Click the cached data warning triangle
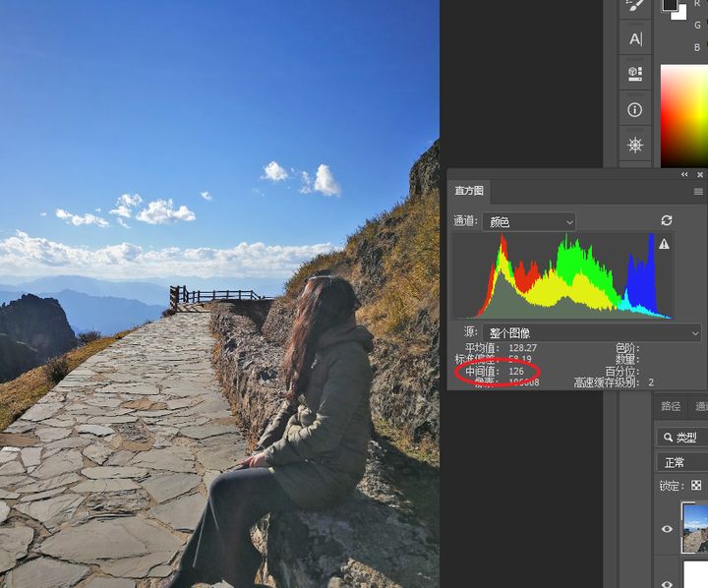The image size is (708, 588). click(x=664, y=244)
